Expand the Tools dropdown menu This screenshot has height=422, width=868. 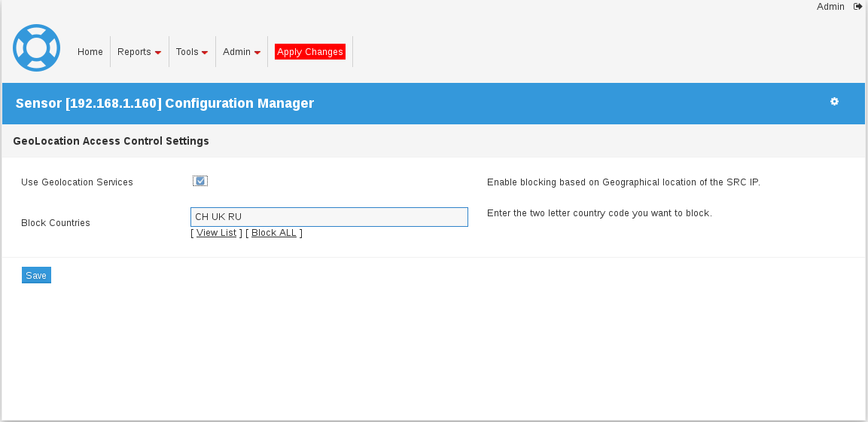(x=192, y=51)
